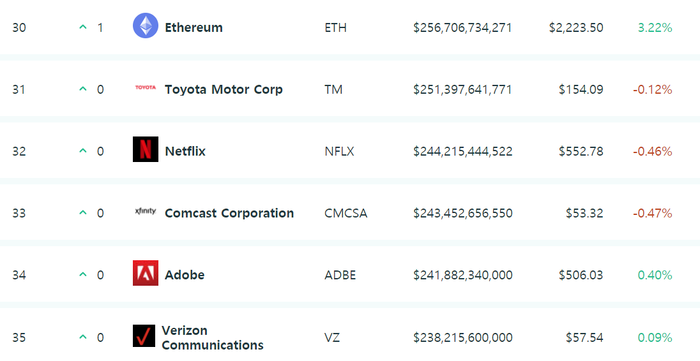
Task: Click Toyota's -0.12% daily change
Action: pyautogui.click(x=652, y=90)
